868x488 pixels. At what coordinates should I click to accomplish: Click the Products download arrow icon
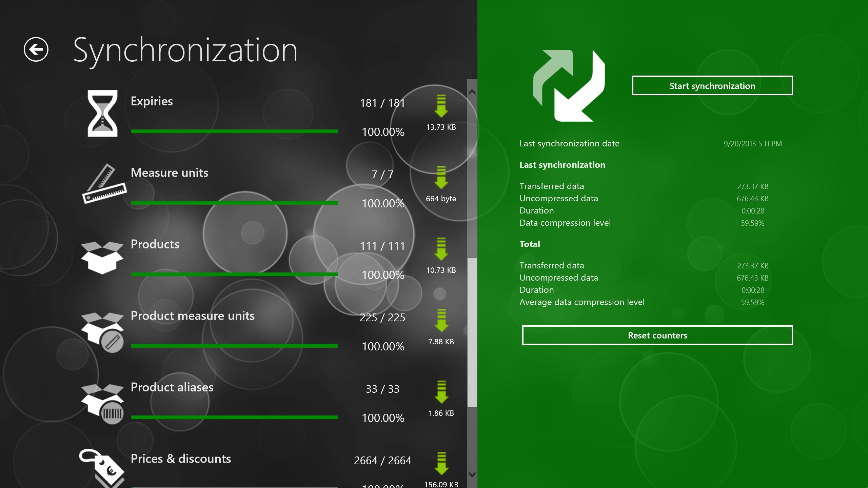441,249
